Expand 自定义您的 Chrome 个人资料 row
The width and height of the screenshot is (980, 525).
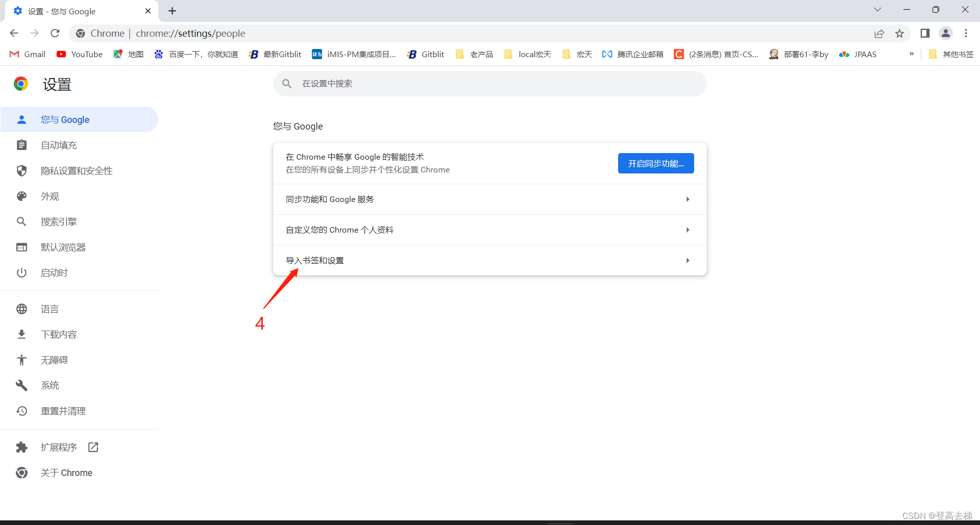point(489,230)
